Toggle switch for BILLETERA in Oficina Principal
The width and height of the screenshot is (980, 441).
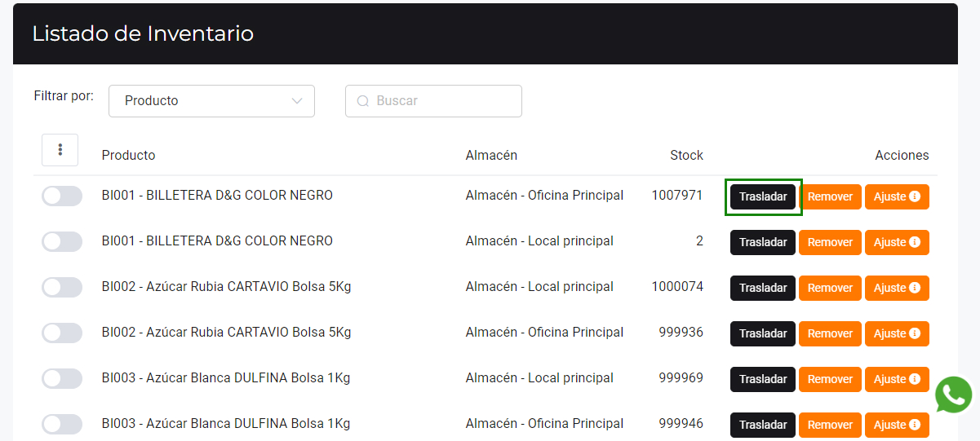point(62,196)
